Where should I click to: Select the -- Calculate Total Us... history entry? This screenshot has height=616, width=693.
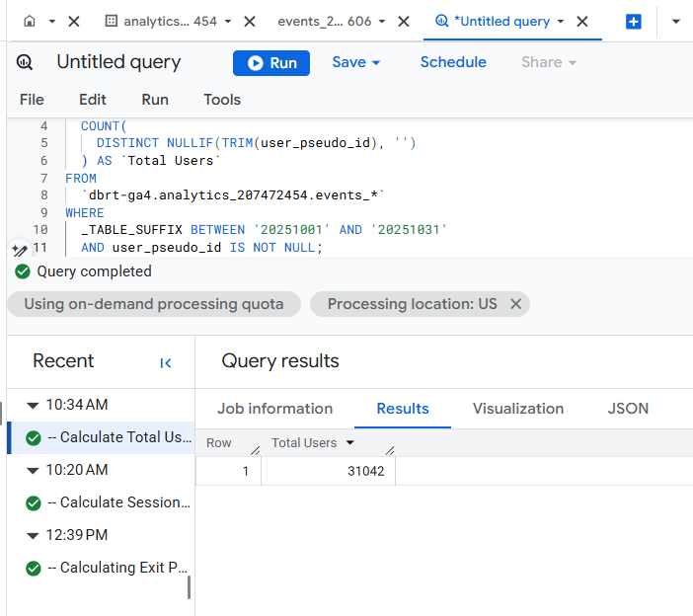click(102, 437)
